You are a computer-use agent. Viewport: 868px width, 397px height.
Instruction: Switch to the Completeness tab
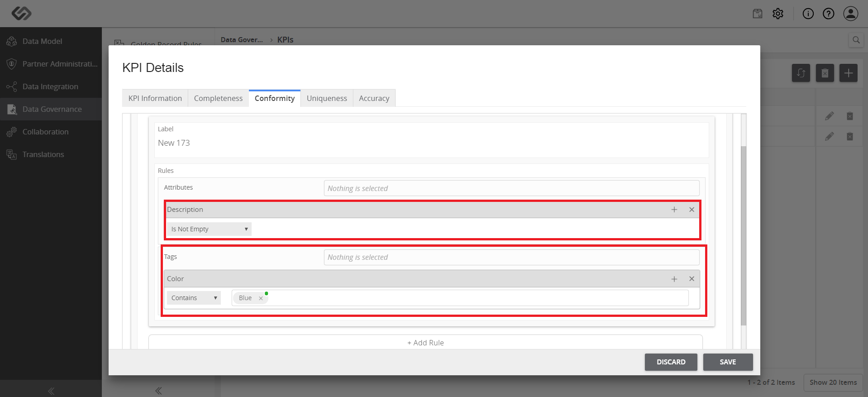pos(218,98)
